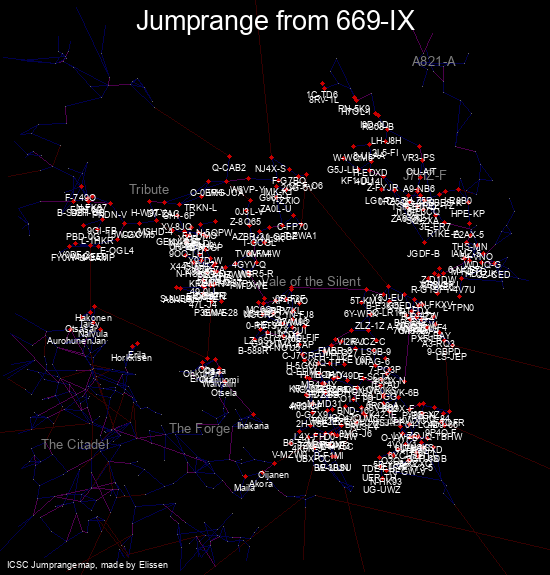Click the Tribute region label
This screenshot has width=550, height=575.
[x=149, y=189]
